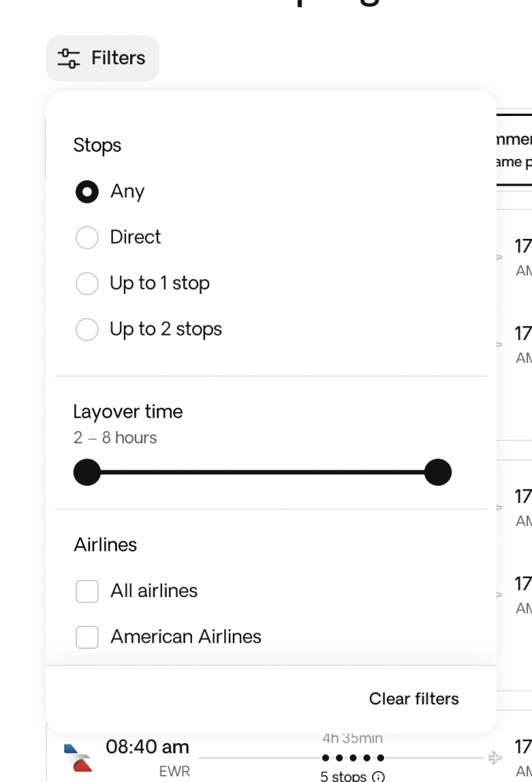Open the info icon beside 5 stops
Screen dimensions: 532x782
(378, 777)
